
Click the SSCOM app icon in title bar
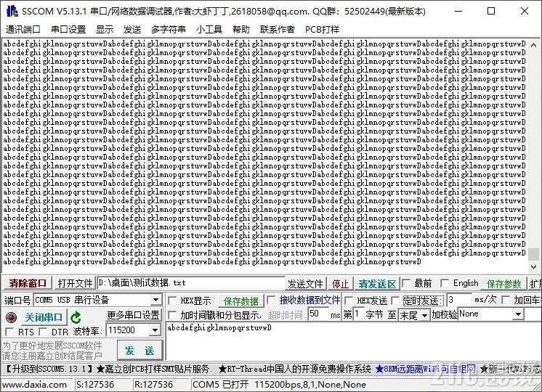(x=12, y=11)
